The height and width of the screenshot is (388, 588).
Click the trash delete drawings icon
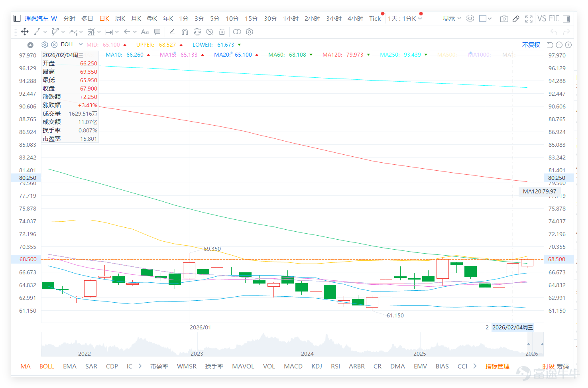click(222, 32)
